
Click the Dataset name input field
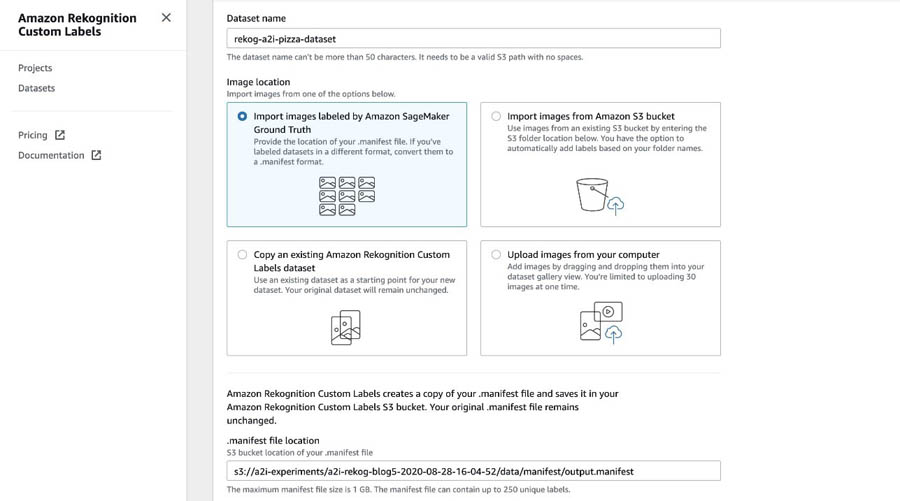tap(474, 38)
